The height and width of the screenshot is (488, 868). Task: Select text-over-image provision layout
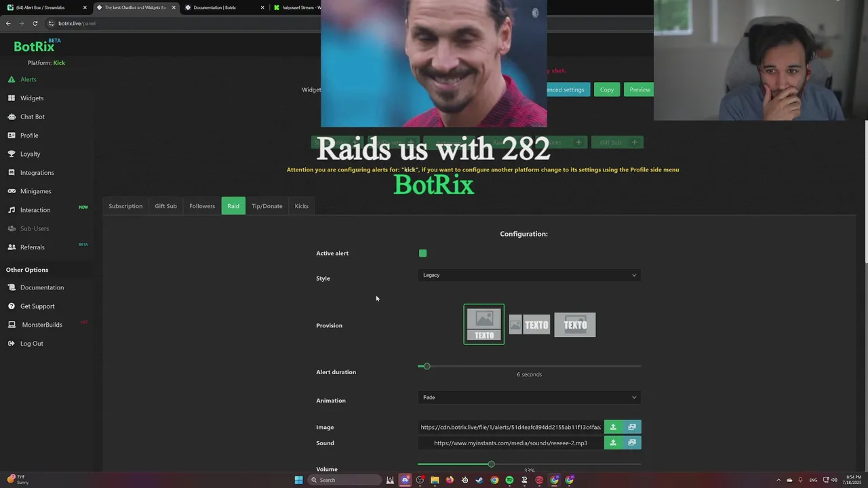pos(575,325)
